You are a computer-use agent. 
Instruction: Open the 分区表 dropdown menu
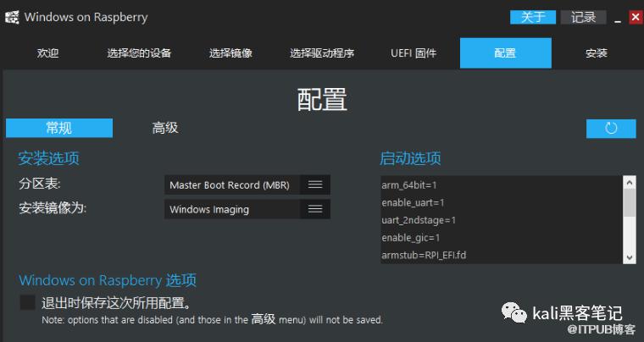coord(315,185)
